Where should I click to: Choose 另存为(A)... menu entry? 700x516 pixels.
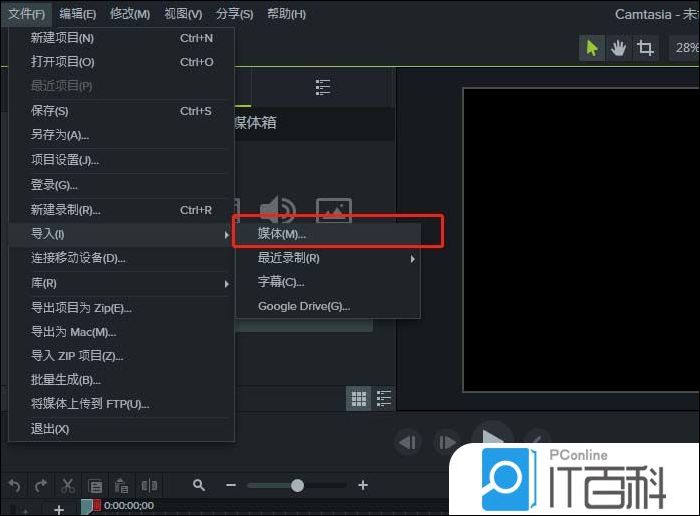pyautogui.click(x=121, y=134)
